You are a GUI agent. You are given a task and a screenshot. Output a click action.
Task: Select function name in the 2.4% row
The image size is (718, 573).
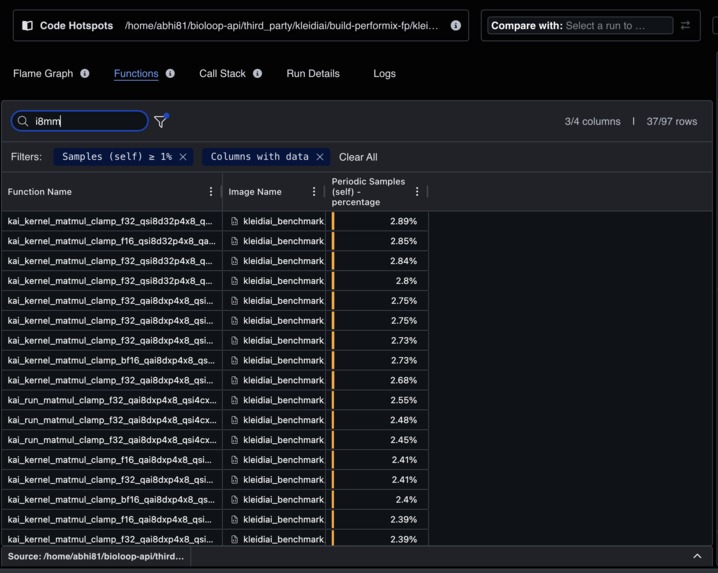[x=111, y=500]
